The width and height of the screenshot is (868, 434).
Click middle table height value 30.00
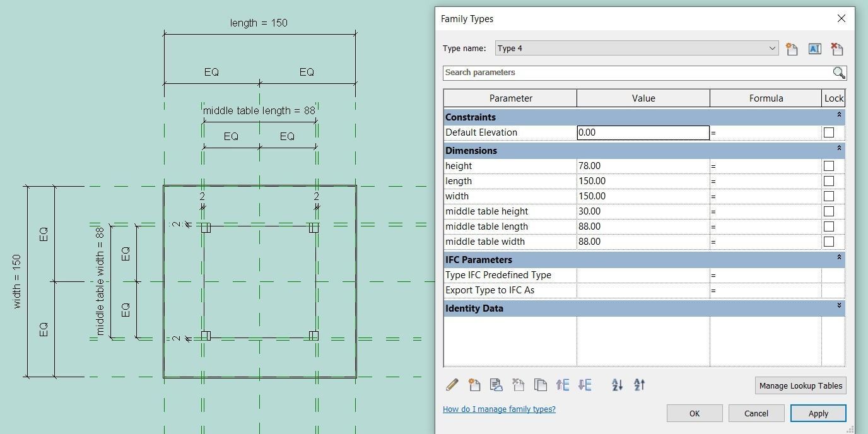[x=643, y=211]
